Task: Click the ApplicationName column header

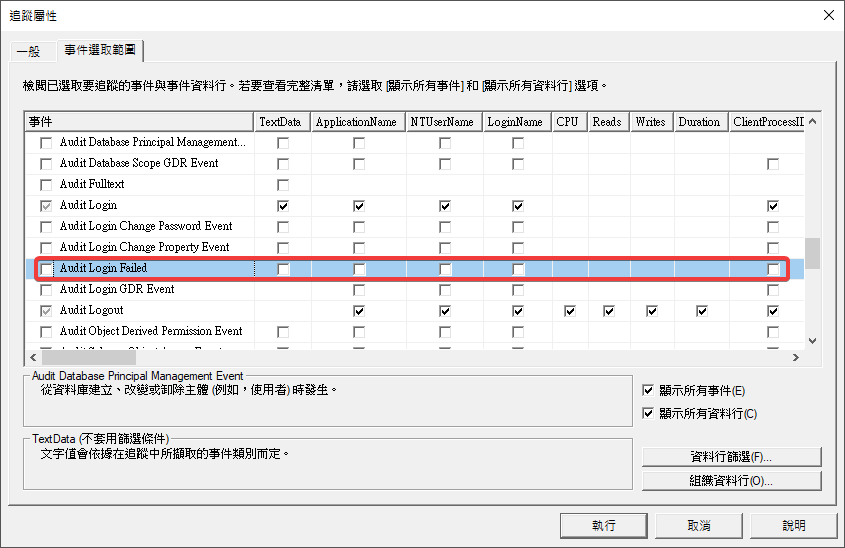Action: tap(355, 122)
